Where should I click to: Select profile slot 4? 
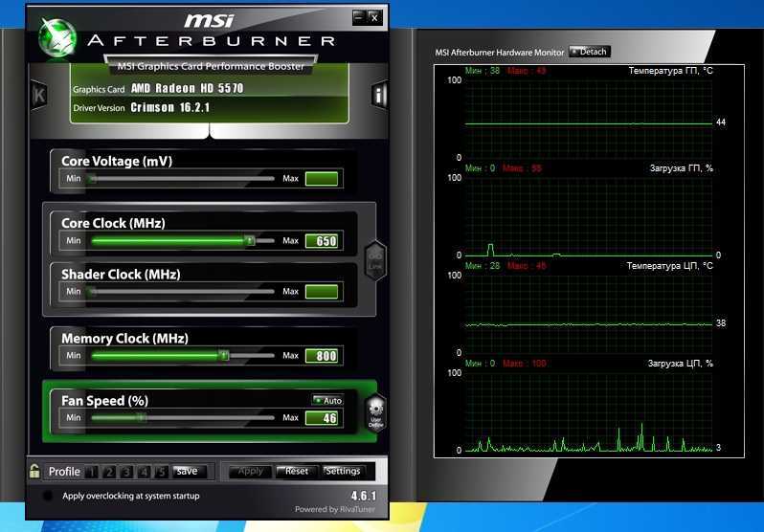pos(144,472)
